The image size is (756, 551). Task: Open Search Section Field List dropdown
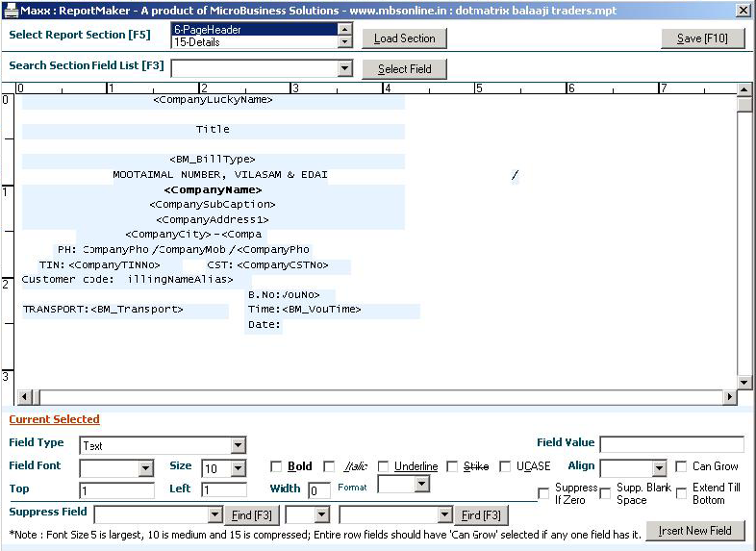pyautogui.click(x=345, y=69)
